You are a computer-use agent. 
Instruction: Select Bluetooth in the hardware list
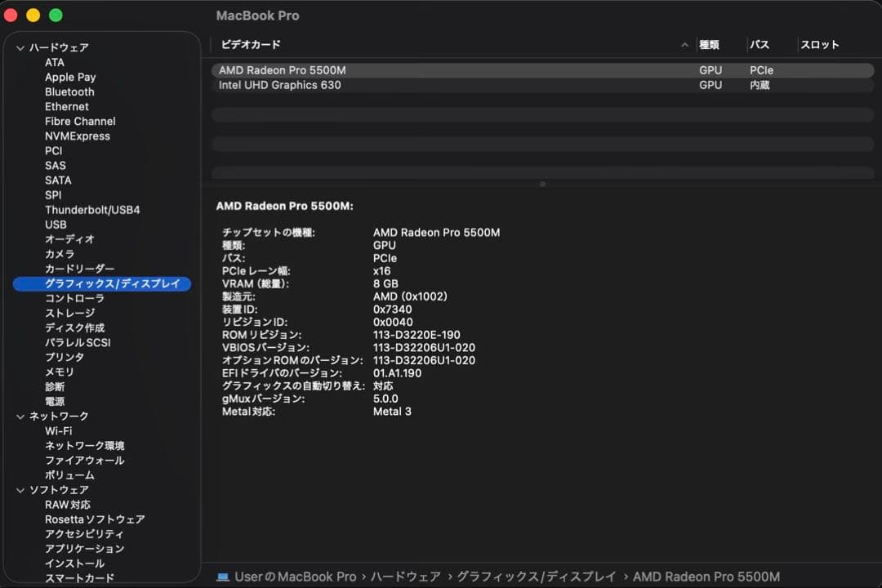pyautogui.click(x=69, y=91)
